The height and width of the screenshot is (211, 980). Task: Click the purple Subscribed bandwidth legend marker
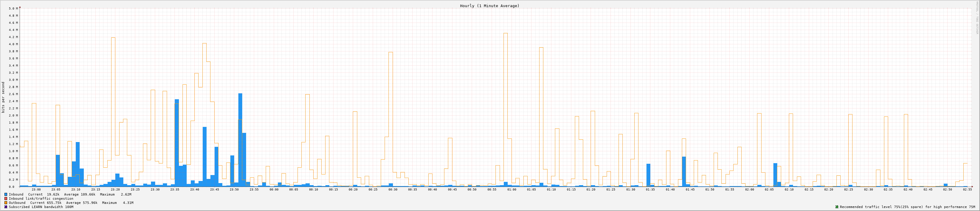click(x=6, y=207)
